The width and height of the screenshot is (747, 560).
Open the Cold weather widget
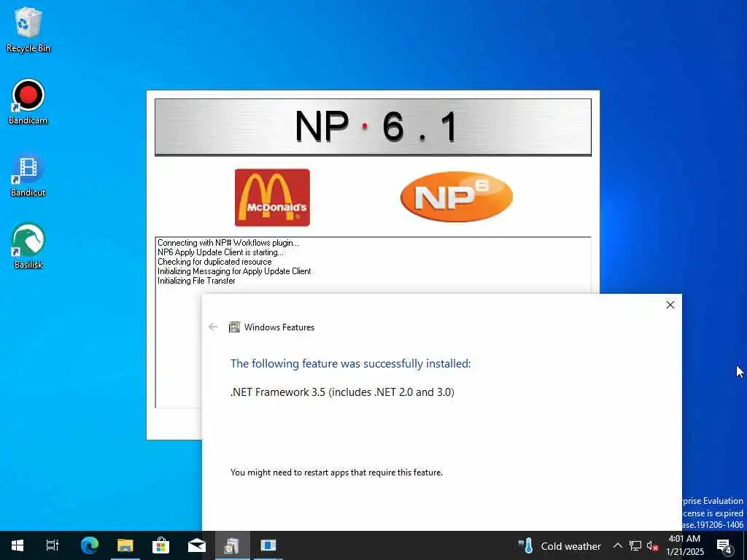pos(560,545)
